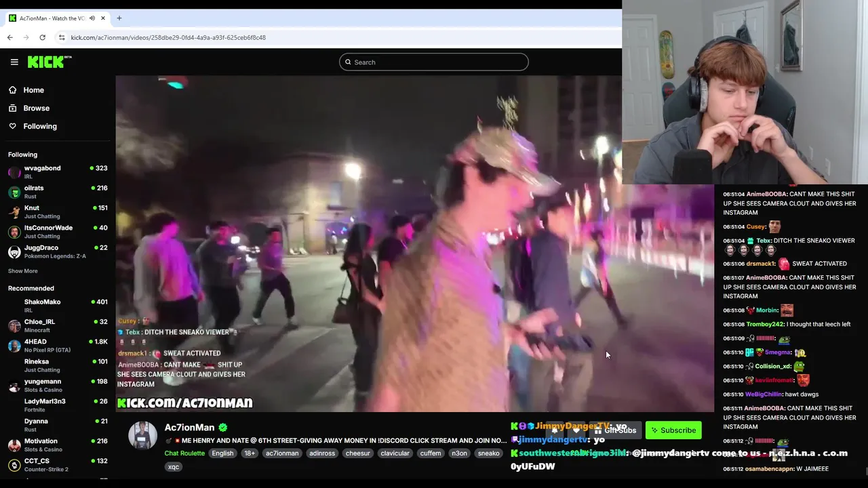Screen dimensions: 868x488
Task: Click yungemann channel avatar
Action: tap(14, 386)
